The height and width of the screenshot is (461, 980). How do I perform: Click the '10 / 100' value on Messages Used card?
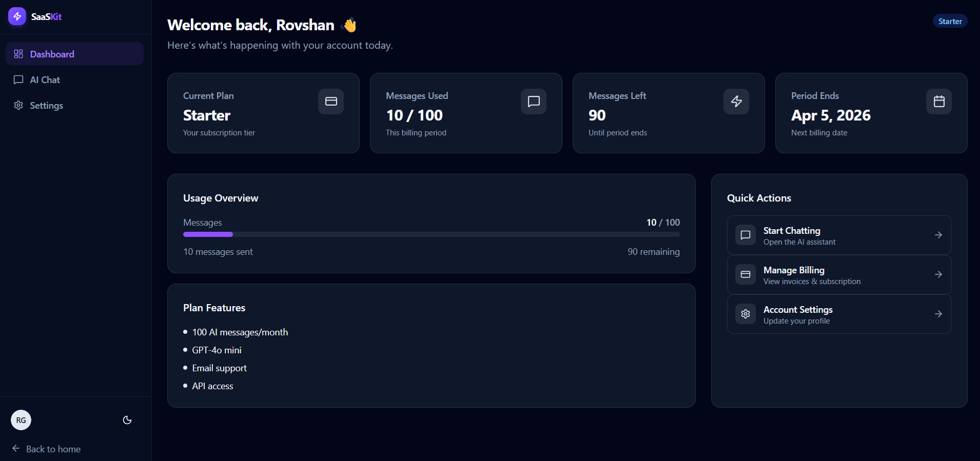[x=414, y=115]
